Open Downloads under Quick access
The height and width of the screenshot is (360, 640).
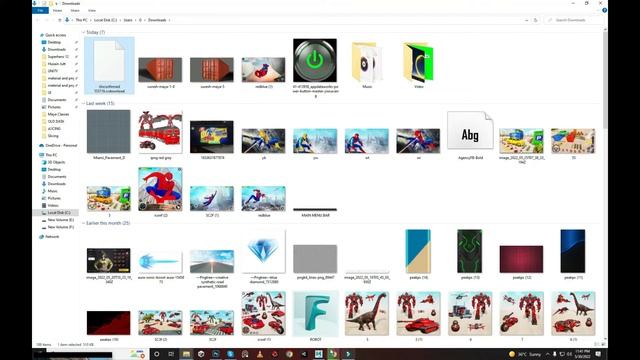pyautogui.click(x=56, y=49)
